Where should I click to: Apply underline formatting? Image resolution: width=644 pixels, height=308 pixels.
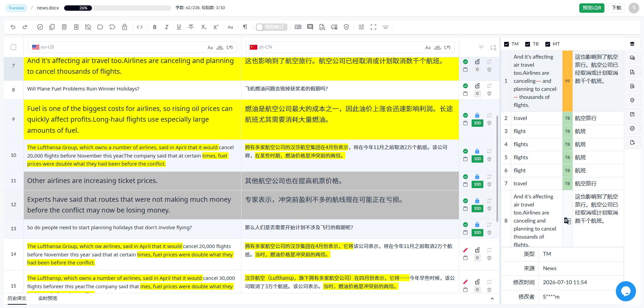(x=179, y=27)
